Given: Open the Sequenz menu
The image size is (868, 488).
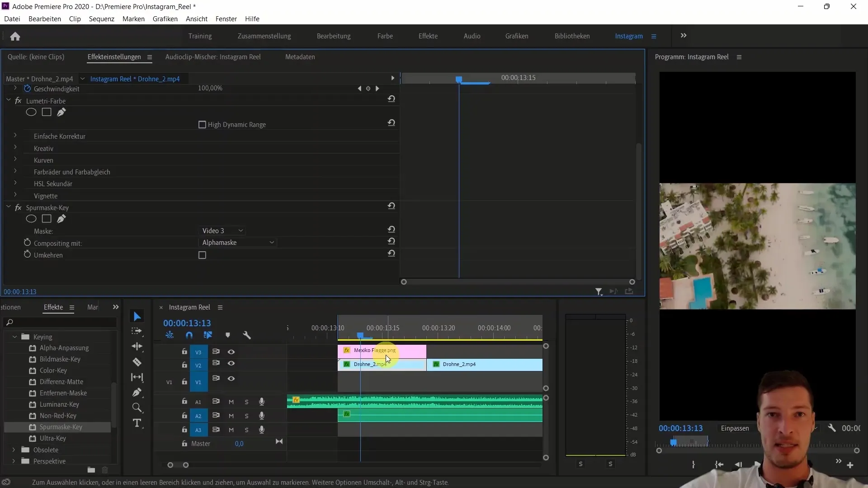Looking at the screenshot, I should [x=101, y=19].
